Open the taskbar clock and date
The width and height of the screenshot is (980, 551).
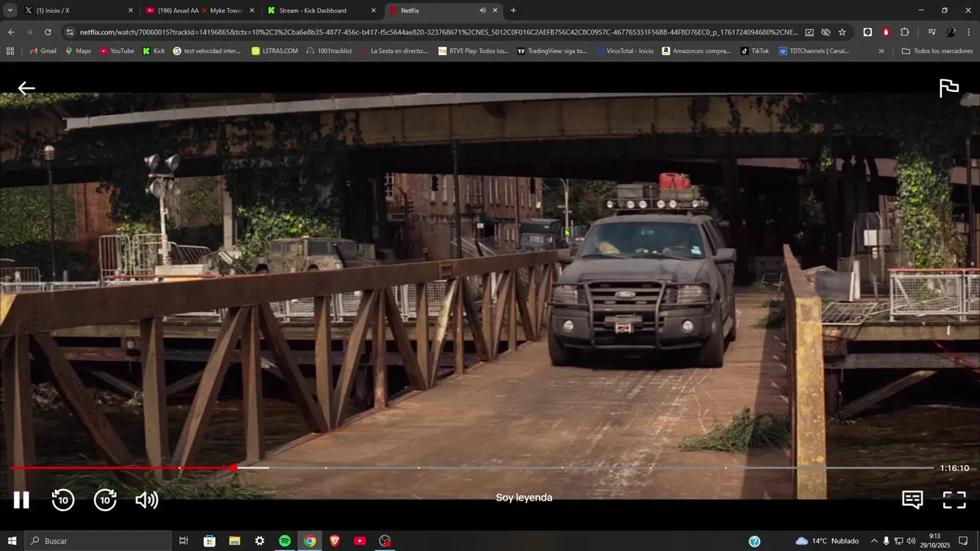point(935,541)
